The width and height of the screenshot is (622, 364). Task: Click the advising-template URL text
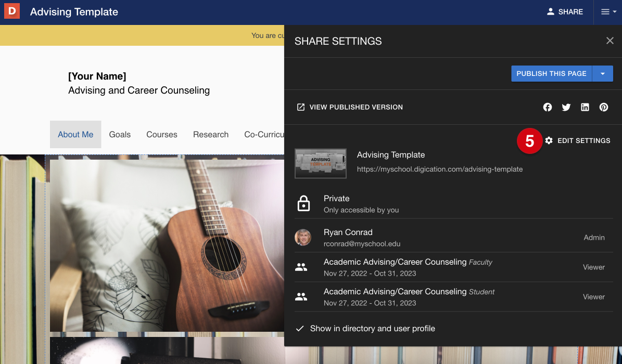[x=439, y=170]
